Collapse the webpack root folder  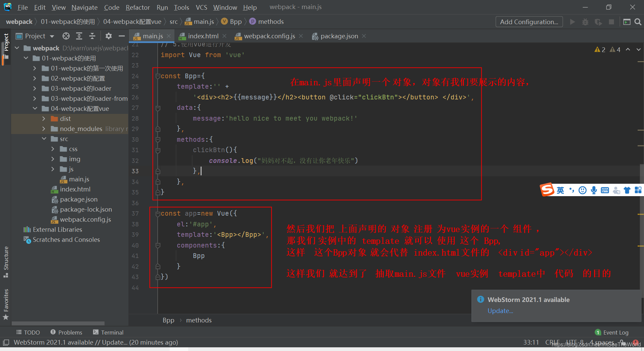[17, 48]
